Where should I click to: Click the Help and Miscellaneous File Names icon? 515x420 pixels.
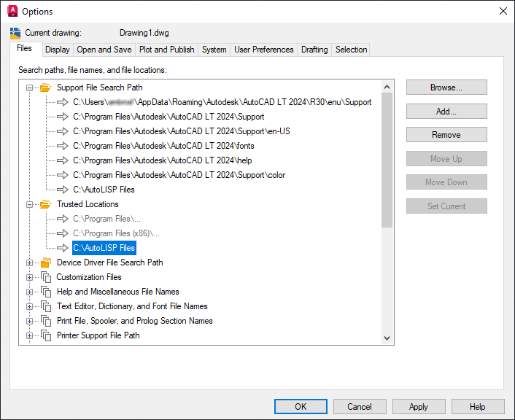click(x=46, y=292)
